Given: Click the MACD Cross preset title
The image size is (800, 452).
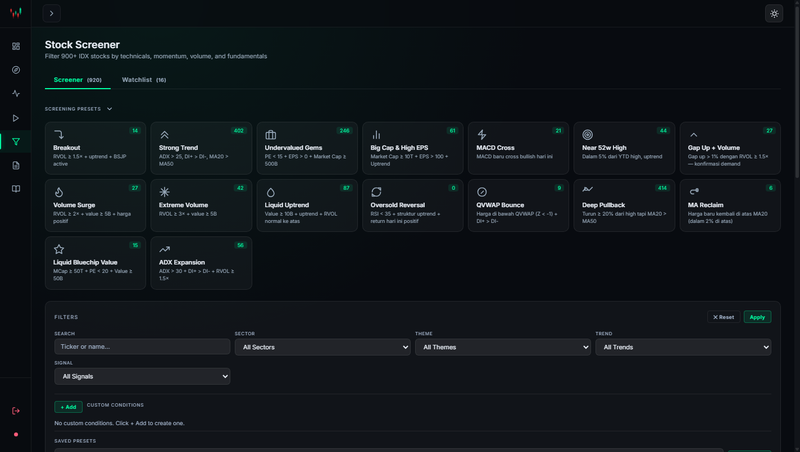Looking at the screenshot, I should point(495,147).
